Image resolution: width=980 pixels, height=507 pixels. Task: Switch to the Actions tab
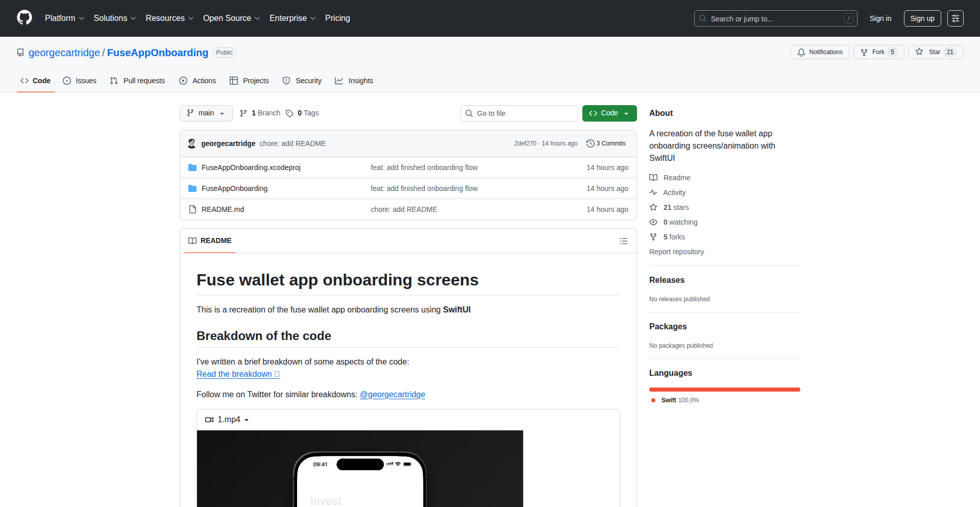[x=198, y=81]
